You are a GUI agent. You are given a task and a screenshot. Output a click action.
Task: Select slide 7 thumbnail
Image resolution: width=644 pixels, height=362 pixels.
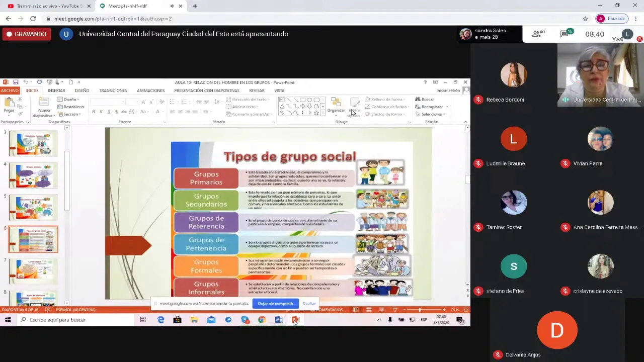tap(33, 271)
